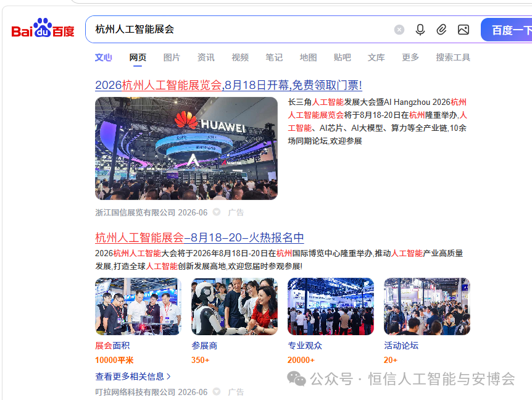Open the 贴吧 tab
The height and width of the screenshot is (400, 532).
coord(342,57)
